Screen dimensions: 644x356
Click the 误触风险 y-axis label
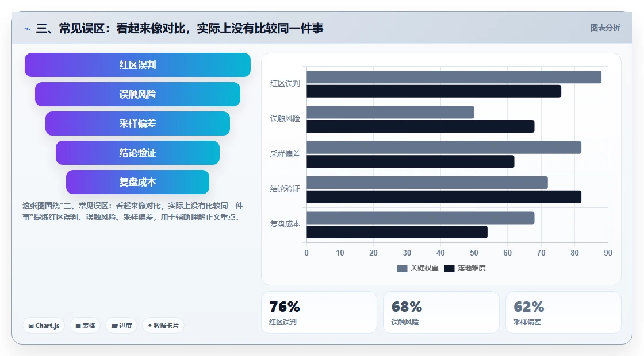(x=285, y=118)
